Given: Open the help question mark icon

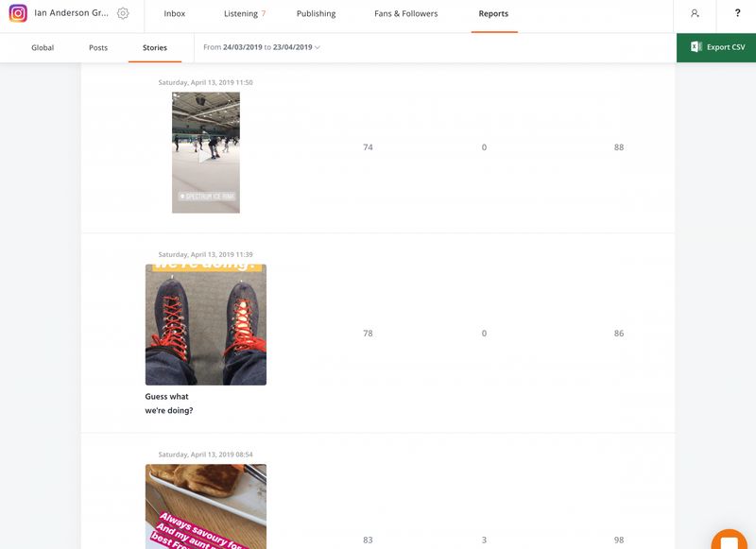Looking at the screenshot, I should (x=737, y=13).
